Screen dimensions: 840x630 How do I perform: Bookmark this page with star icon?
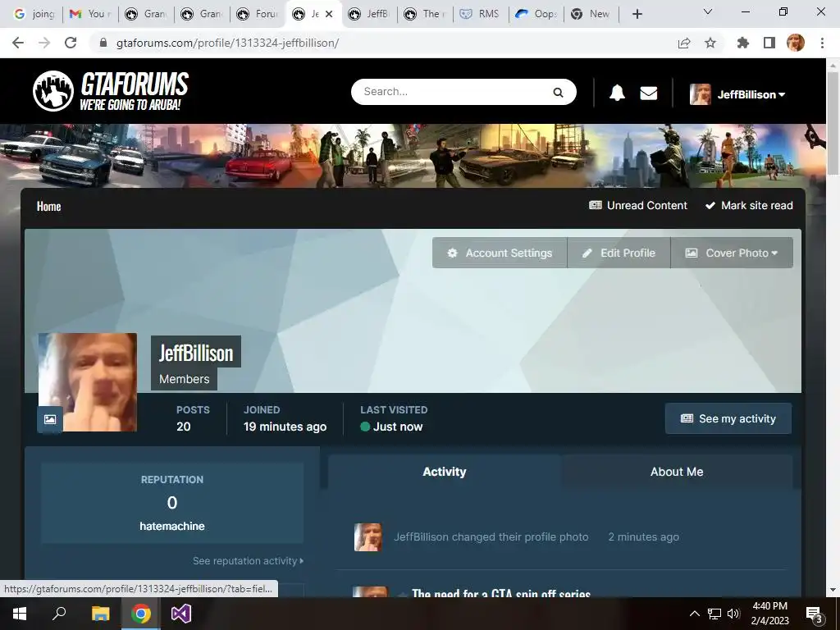710,43
